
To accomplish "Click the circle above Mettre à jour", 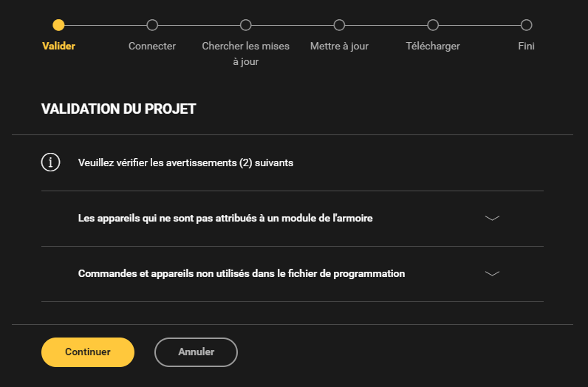I will (339, 25).
